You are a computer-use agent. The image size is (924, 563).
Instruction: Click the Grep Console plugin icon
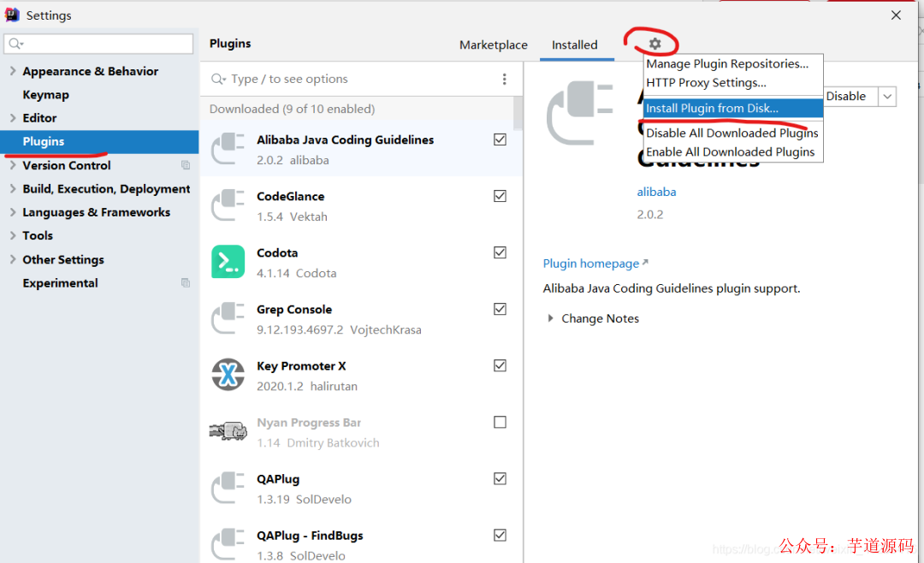228,317
